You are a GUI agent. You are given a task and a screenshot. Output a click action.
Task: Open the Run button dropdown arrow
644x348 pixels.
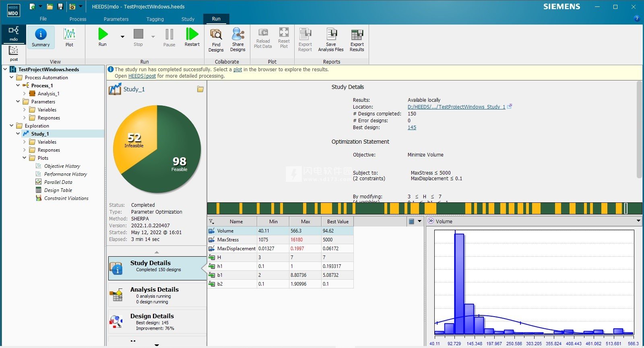tap(122, 37)
